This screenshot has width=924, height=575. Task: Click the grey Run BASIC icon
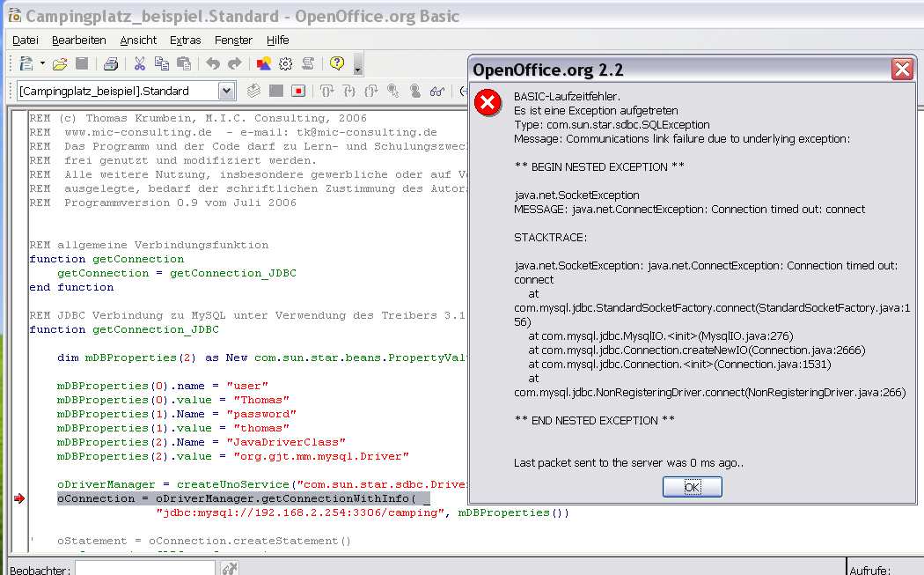275,91
